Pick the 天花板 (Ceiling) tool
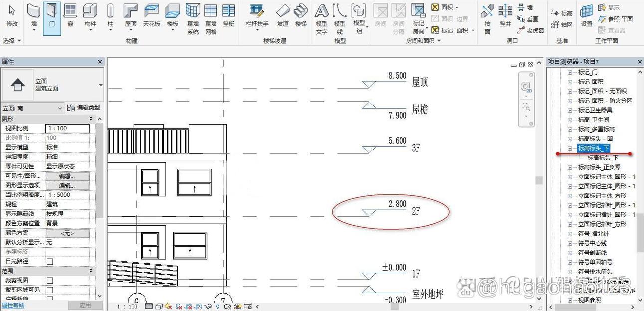This screenshot has width=644, height=311. point(151,15)
